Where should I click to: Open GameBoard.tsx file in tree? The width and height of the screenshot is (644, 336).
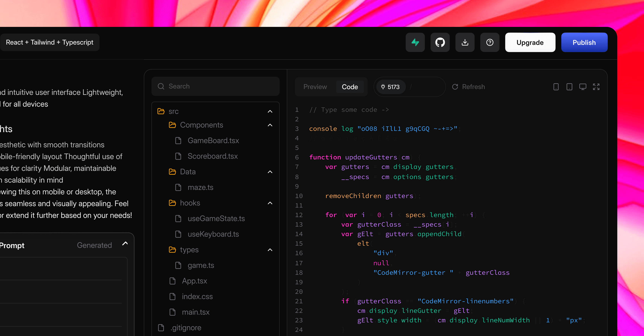click(x=213, y=141)
